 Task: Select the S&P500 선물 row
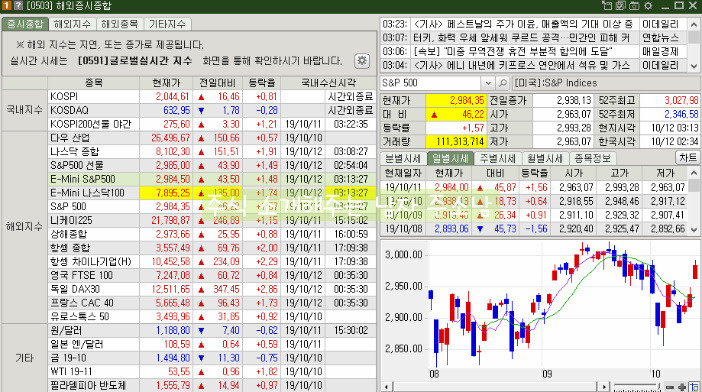[212, 166]
